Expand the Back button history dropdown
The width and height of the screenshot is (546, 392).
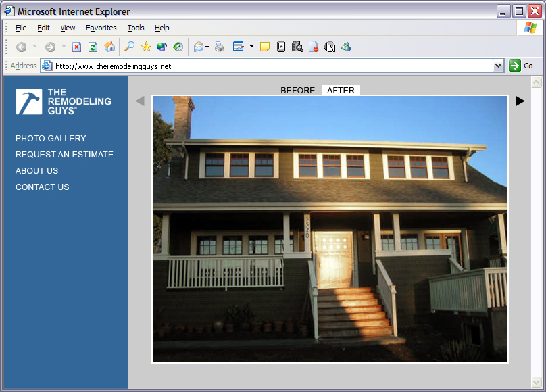[x=35, y=47]
